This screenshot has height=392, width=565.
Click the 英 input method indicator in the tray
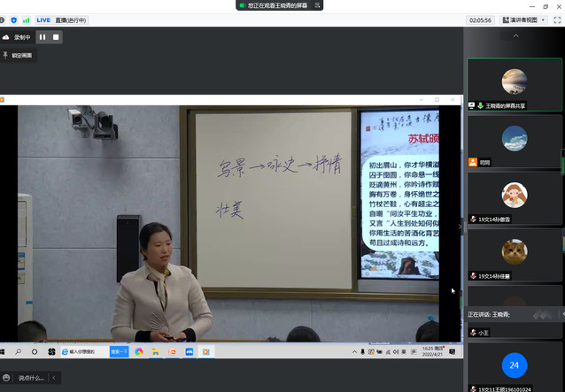(405, 352)
